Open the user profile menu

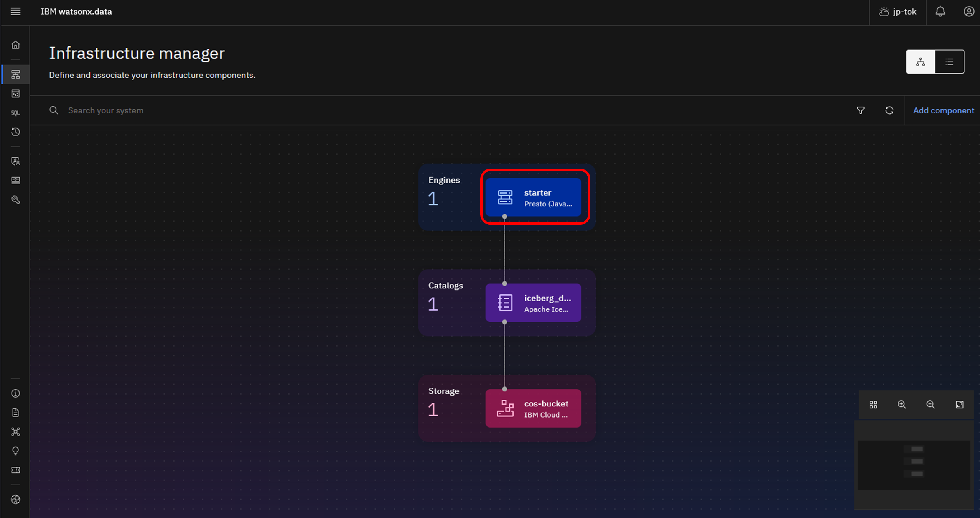[968, 12]
